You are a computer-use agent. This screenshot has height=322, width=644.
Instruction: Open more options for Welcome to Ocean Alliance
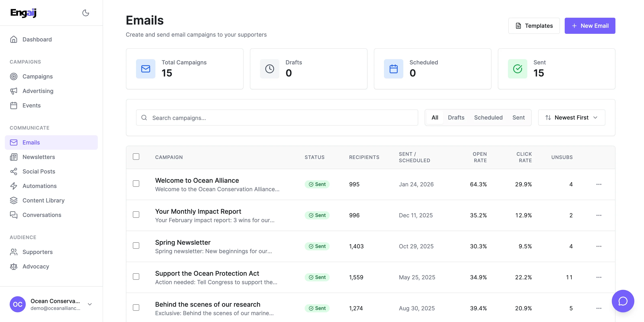599,184
